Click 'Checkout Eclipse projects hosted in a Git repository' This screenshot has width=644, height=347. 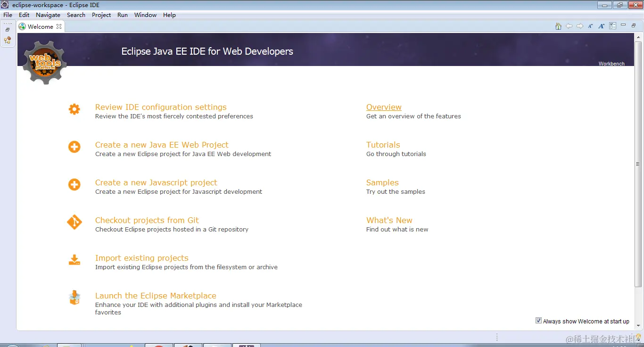172,229
